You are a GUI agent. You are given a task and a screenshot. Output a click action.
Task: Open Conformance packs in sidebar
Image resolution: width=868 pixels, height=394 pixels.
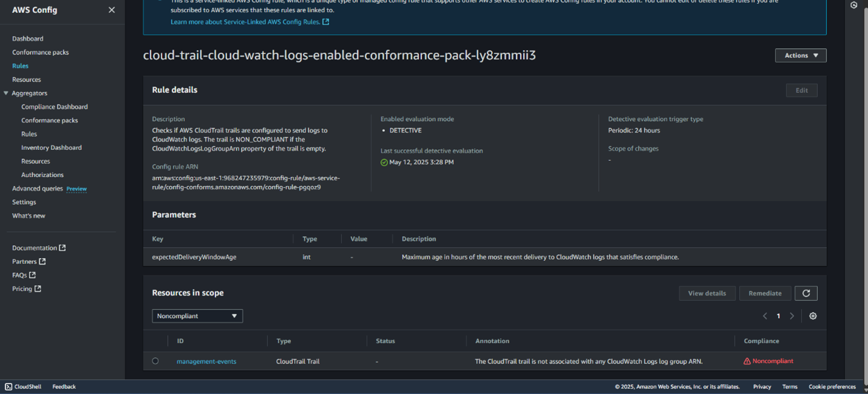[x=40, y=52]
